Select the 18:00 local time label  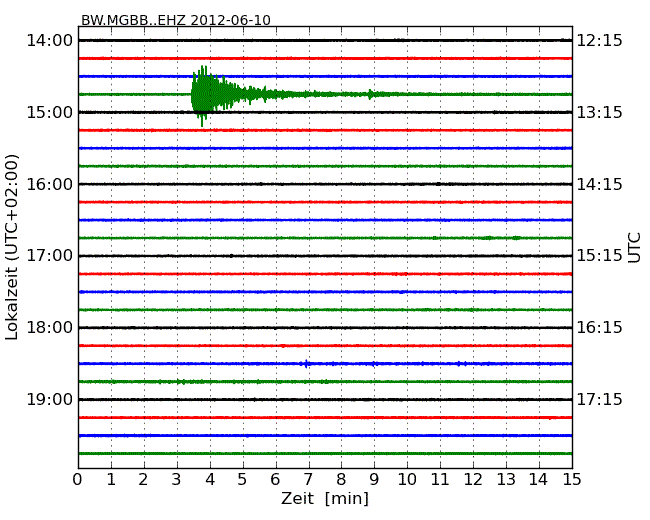pyautogui.click(x=50, y=328)
